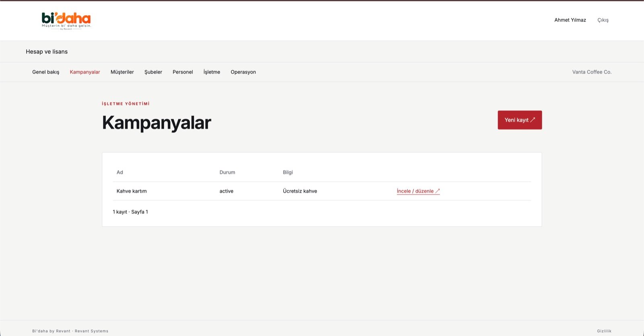Open the Genel bakış tab
Viewport: 644px width, 336px height.
tap(45, 72)
